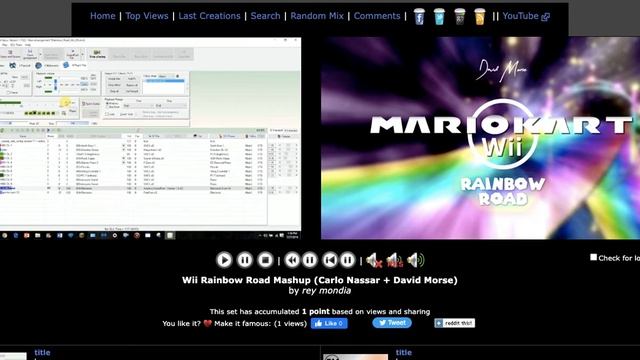Click the pause button right after the rewind button
This screenshot has width=640, height=360.
tap(310, 260)
